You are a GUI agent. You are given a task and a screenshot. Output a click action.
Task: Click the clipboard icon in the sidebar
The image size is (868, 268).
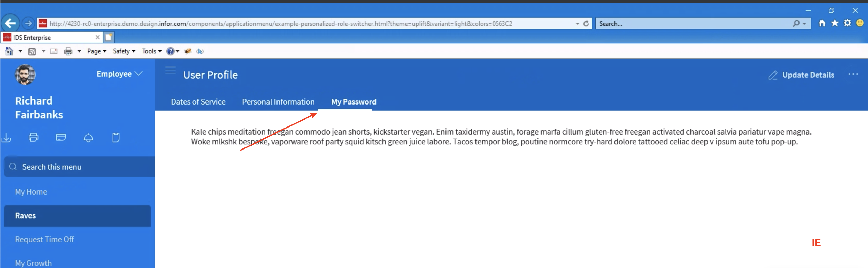coord(116,138)
